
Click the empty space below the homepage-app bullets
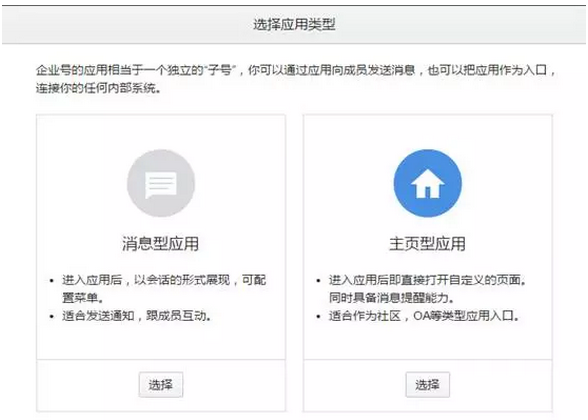428,340
